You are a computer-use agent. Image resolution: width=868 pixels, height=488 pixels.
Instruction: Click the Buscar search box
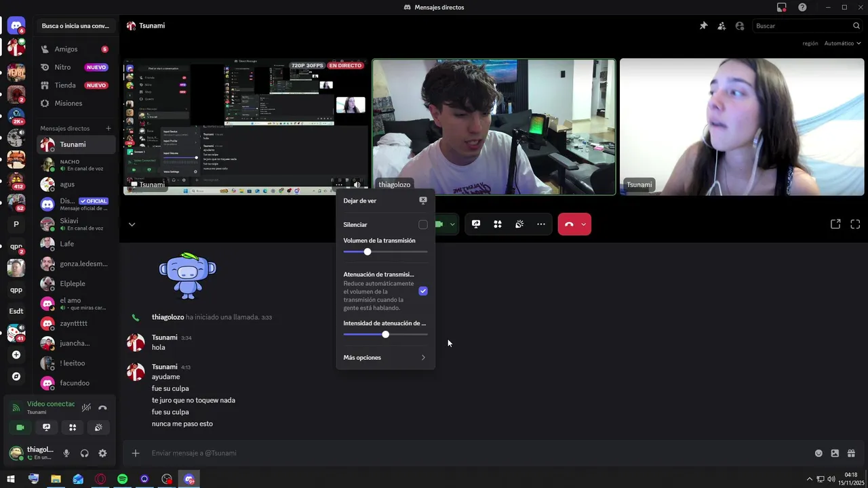click(x=807, y=26)
